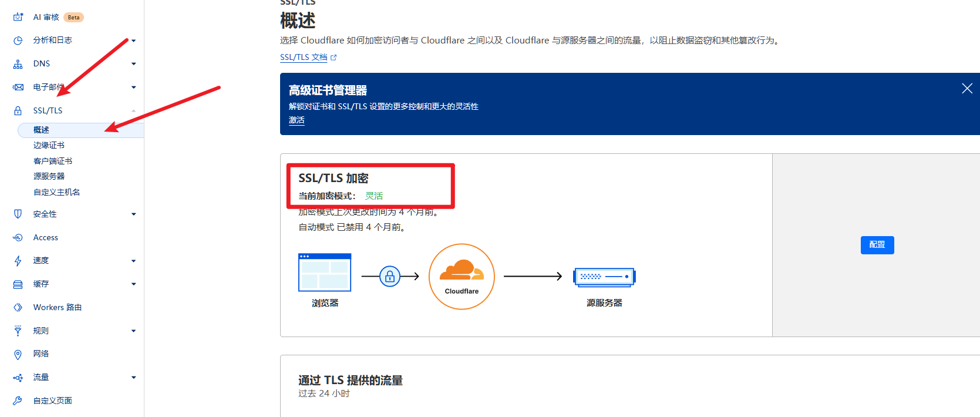Image resolution: width=980 pixels, height=417 pixels.
Task: Click the blue 配置 button
Action: tap(877, 245)
